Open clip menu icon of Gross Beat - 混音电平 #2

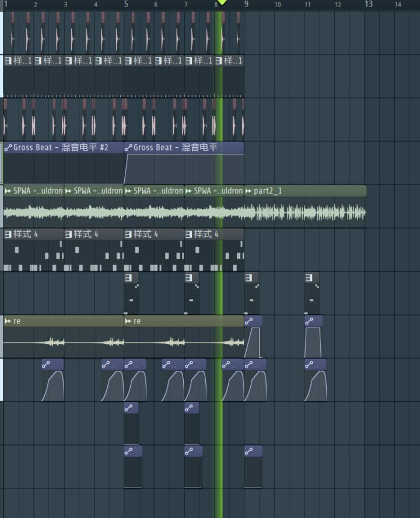pyautogui.click(x=8, y=148)
